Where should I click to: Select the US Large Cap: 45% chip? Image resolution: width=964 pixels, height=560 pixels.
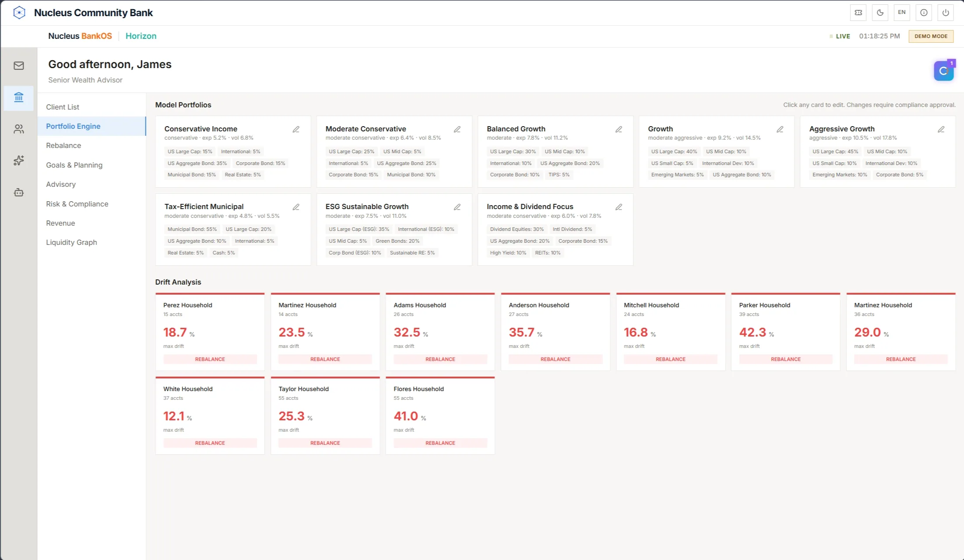[835, 151]
